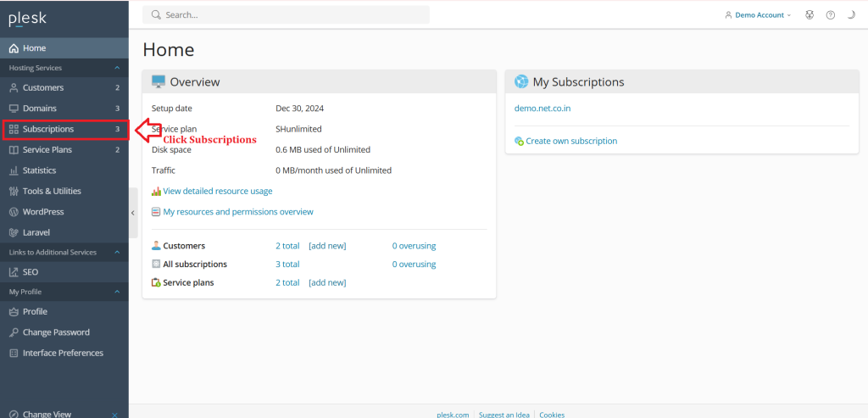Click the 0.6 MB used of Unlimited value
Viewport: 868px width, 418px height.
(323, 149)
